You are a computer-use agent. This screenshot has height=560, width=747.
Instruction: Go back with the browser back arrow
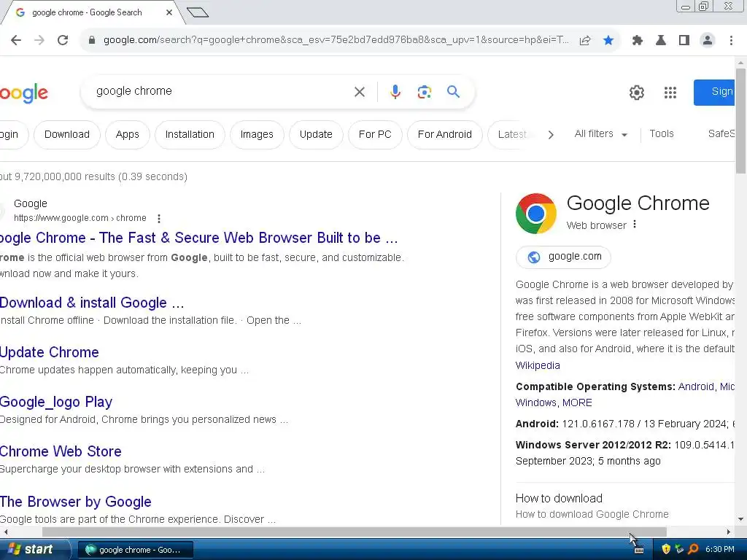coord(16,40)
